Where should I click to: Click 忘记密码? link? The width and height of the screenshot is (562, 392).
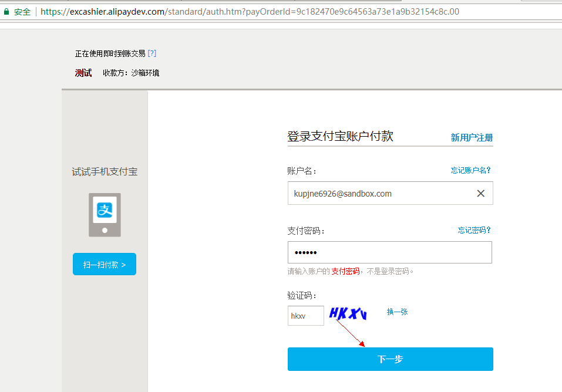[x=474, y=230]
